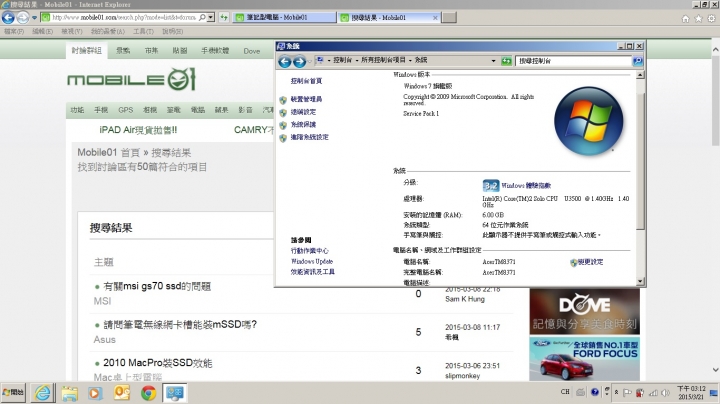Open 行動作業中心 link
The height and width of the screenshot is (404, 720).
coord(309,251)
